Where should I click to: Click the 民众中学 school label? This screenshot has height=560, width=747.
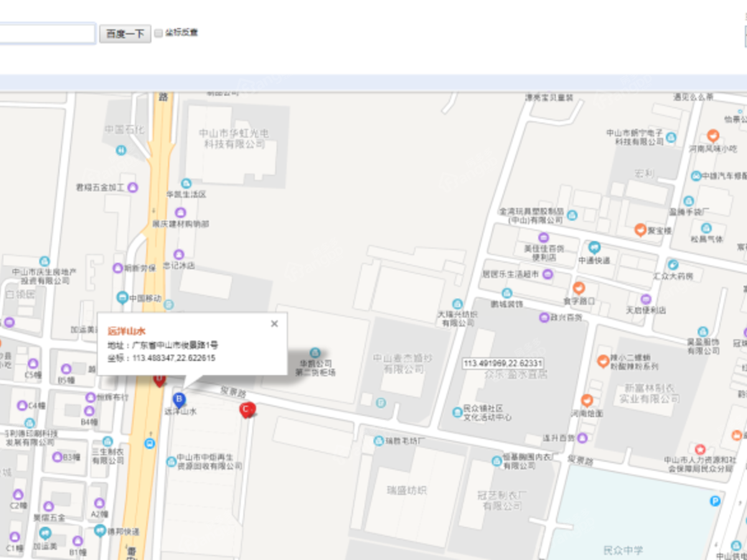623,550
